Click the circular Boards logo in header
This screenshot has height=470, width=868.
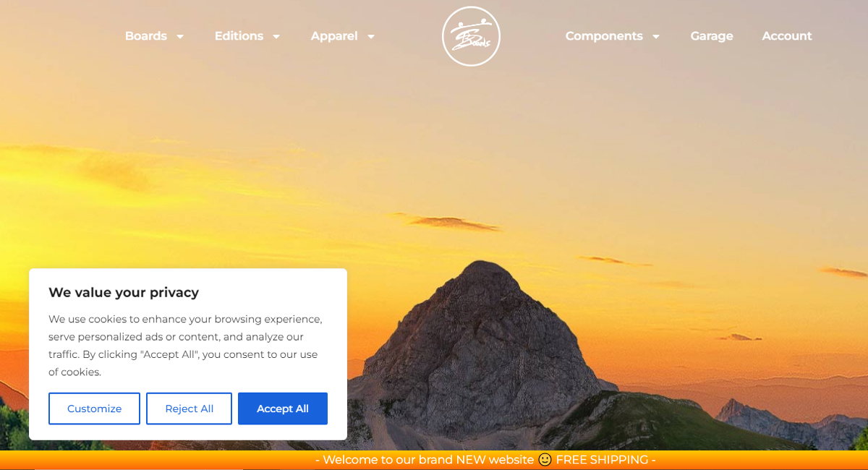coord(471,36)
